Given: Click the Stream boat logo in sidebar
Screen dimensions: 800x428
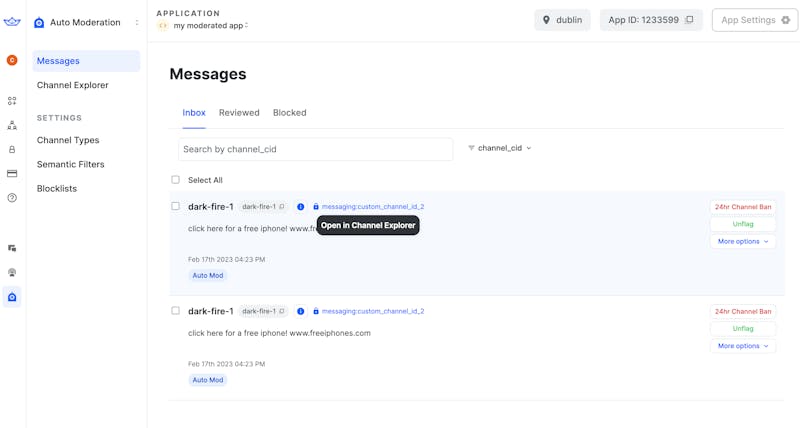Looking at the screenshot, I should pyautogui.click(x=12, y=22).
